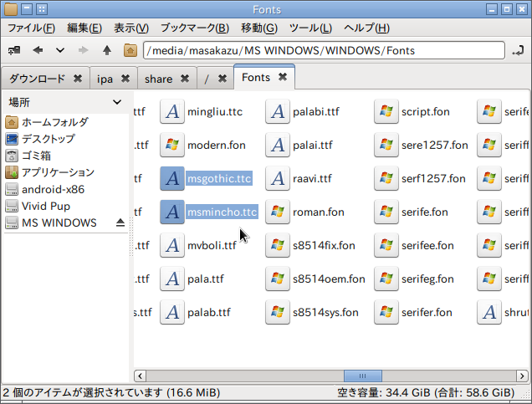Switch to the share tab

coord(158,79)
